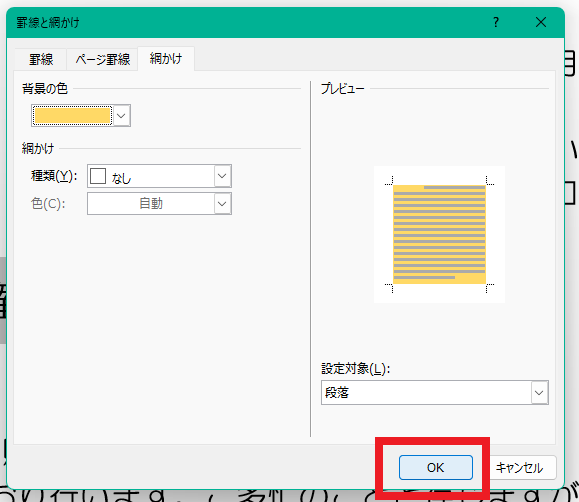Click top-right corner marker in preview

pos(490,181)
